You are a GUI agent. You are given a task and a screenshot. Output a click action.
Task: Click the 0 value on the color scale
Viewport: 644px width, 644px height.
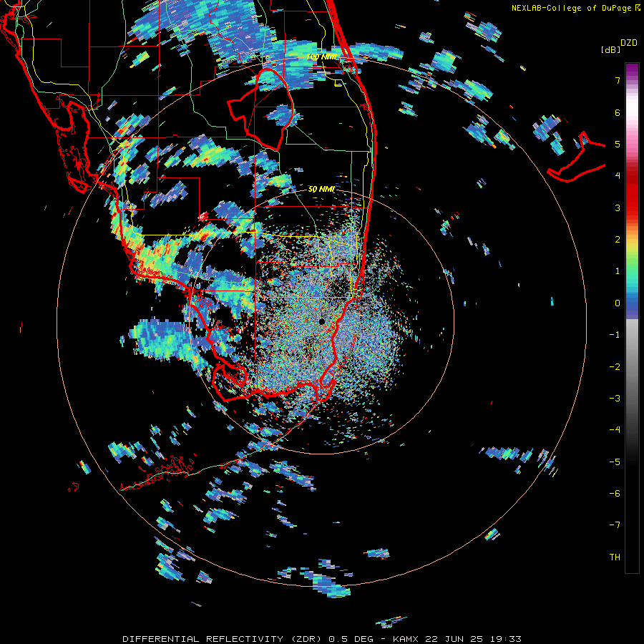[618, 303]
